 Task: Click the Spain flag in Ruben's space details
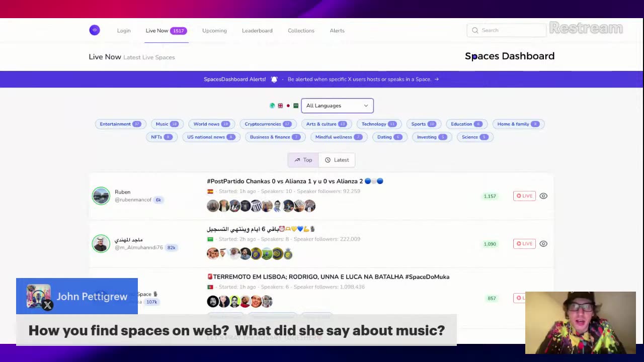210,192
